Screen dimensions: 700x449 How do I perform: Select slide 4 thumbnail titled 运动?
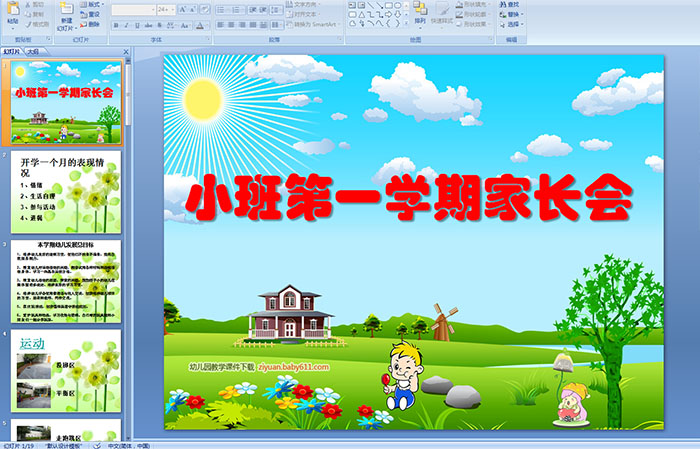(66, 370)
